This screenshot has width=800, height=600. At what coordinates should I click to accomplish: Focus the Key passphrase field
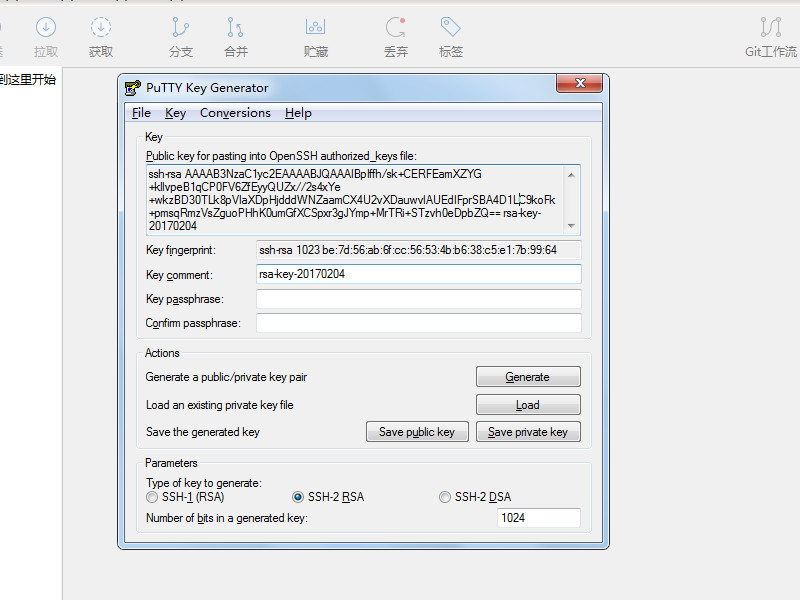pyautogui.click(x=418, y=299)
